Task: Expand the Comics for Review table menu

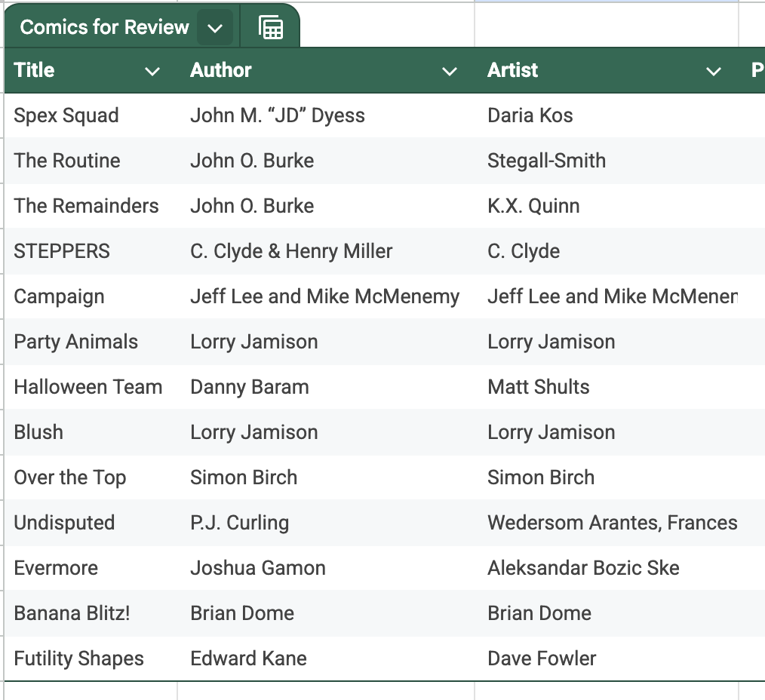Action: tap(215, 28)
